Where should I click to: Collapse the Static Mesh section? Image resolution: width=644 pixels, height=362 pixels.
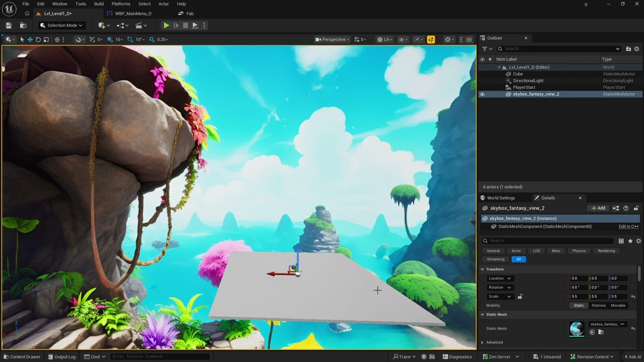point(482,315)
